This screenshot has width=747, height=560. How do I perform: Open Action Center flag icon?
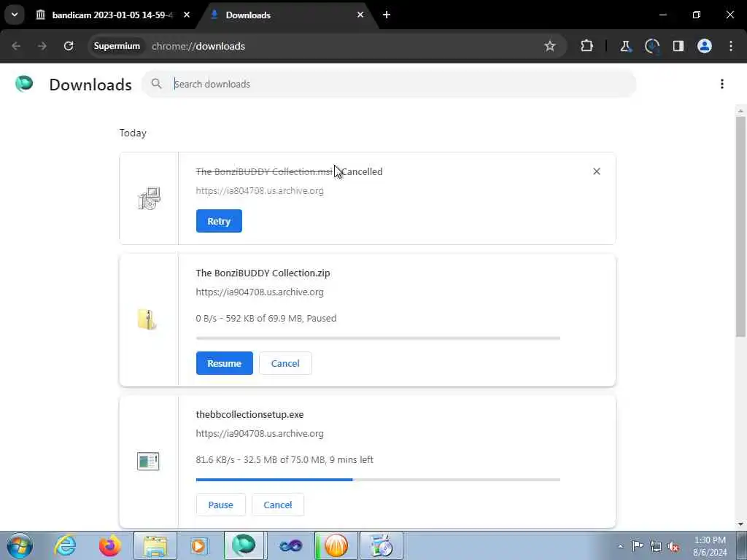[x=638, y=546]
